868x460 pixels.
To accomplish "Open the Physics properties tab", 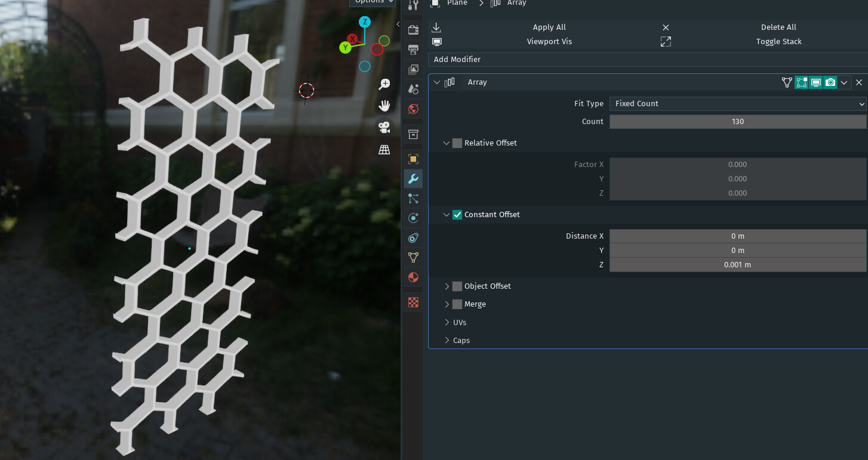I will 413,218.
